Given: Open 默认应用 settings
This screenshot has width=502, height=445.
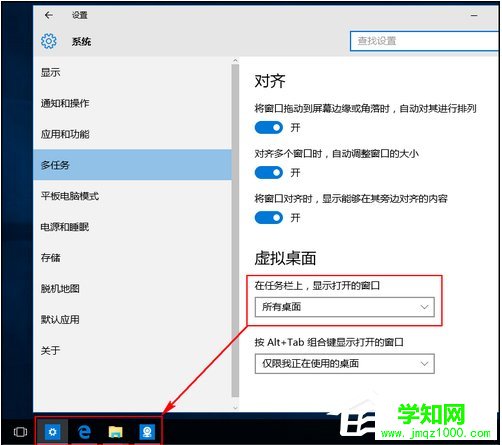Looking at the screenshot, I should click(132, 319).
